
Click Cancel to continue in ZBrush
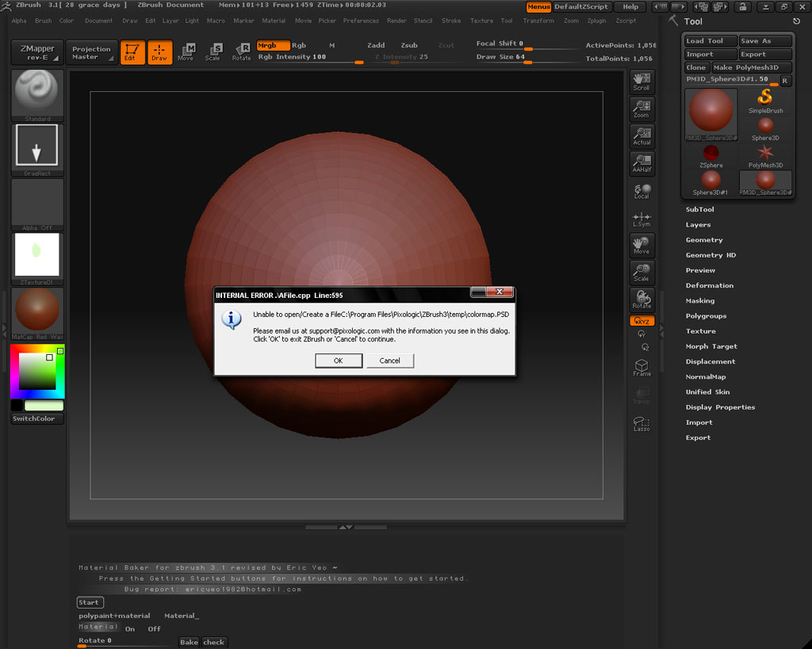coord(389,361)
